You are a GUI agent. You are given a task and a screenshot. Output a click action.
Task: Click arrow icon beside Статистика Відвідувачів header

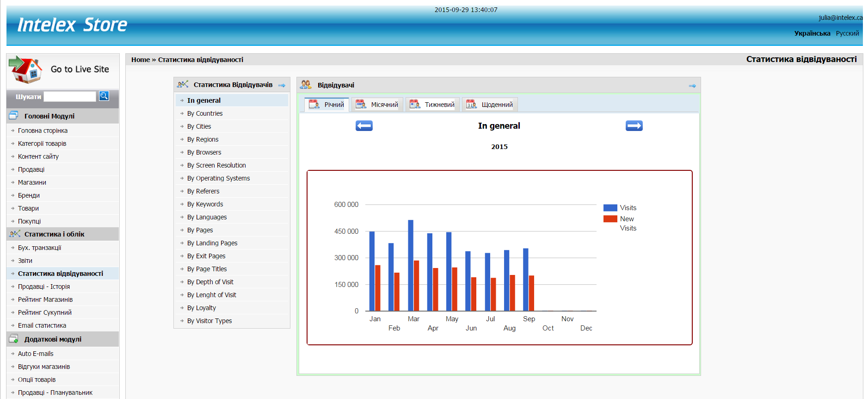click(282, 85)
